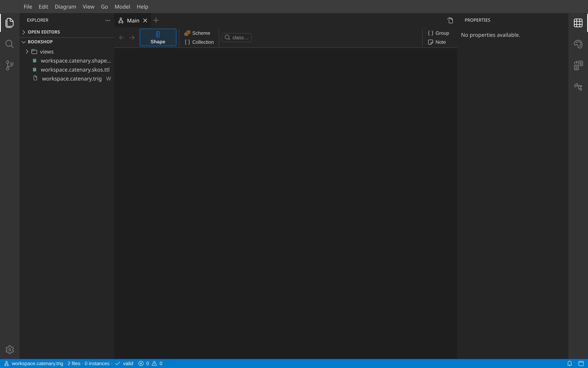
Task: Open the palette icon in right sidebar
Action: click(578, 44)
